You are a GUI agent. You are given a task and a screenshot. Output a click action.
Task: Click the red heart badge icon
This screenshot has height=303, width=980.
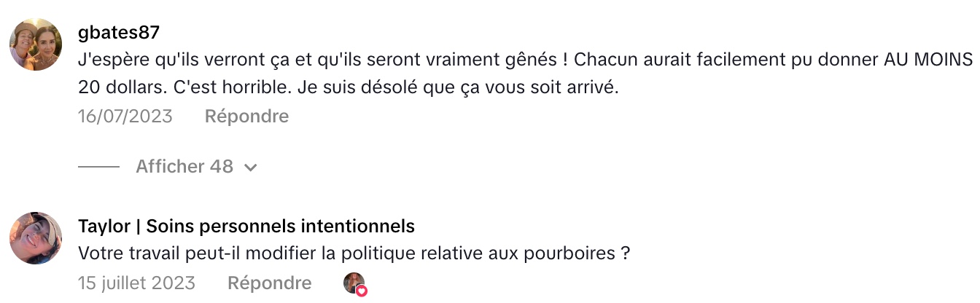[361, 291]
